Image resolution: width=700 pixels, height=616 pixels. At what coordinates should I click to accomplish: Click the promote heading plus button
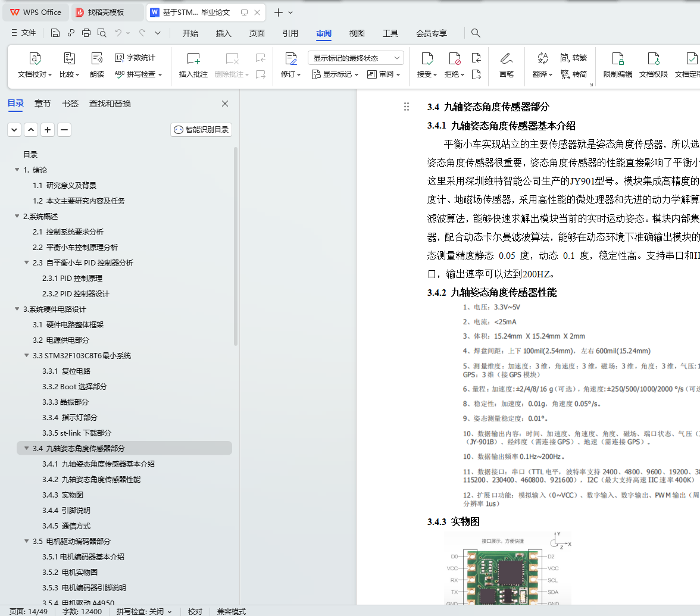pos(48,130)
